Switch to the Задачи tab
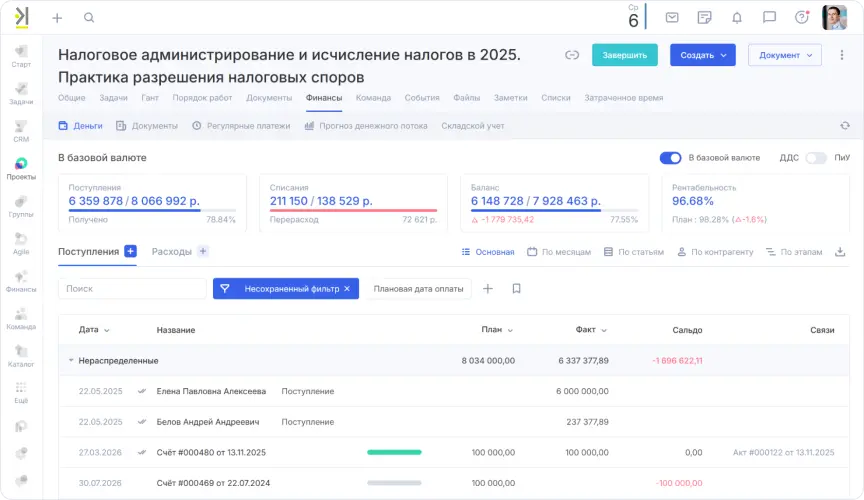 tap(113, 98)
